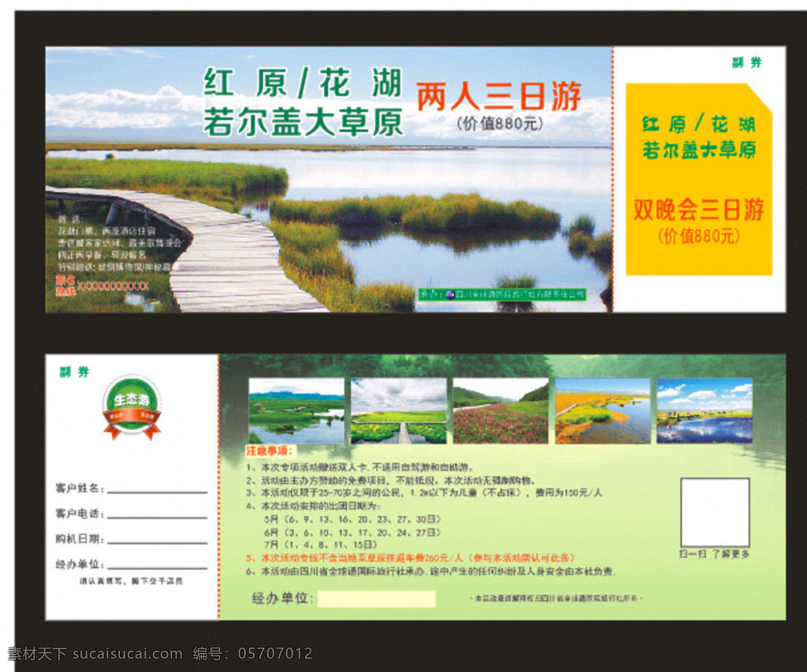Click the "副券" label on the bottom-left stub
Screen dimensions: 807x672
[75, 372]
